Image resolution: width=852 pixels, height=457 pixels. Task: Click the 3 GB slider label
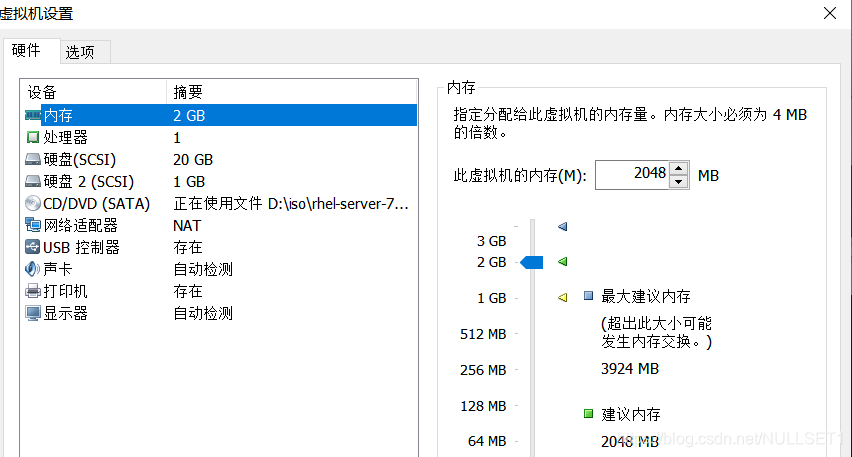(x=491, y=241)
